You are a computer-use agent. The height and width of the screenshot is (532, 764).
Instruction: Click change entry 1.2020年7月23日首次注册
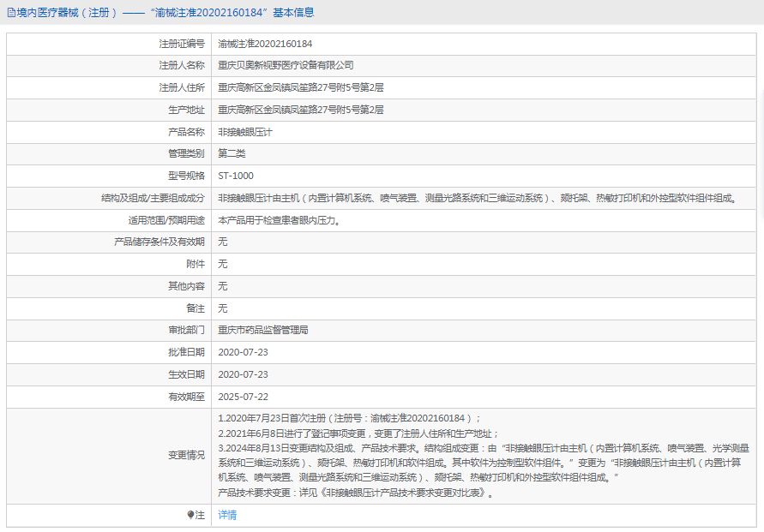tap(350, 418)
